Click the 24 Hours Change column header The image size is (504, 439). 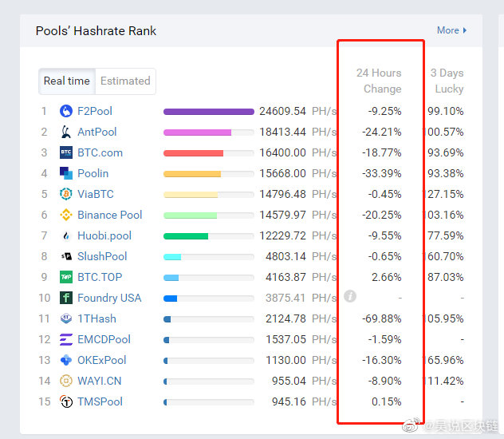(x=379, y=81)
